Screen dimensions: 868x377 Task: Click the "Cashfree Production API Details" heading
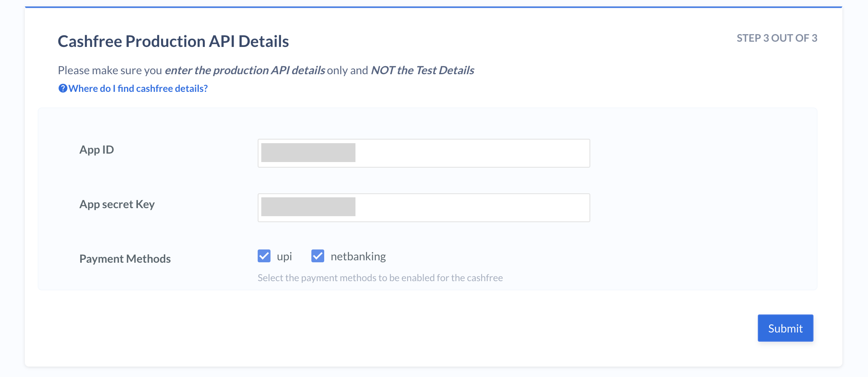[x=173, y=41]
